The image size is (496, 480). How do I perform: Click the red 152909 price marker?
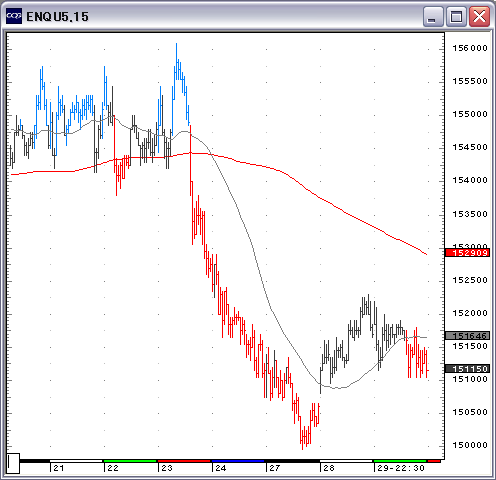pyautogui.click(x=467, y=253)
